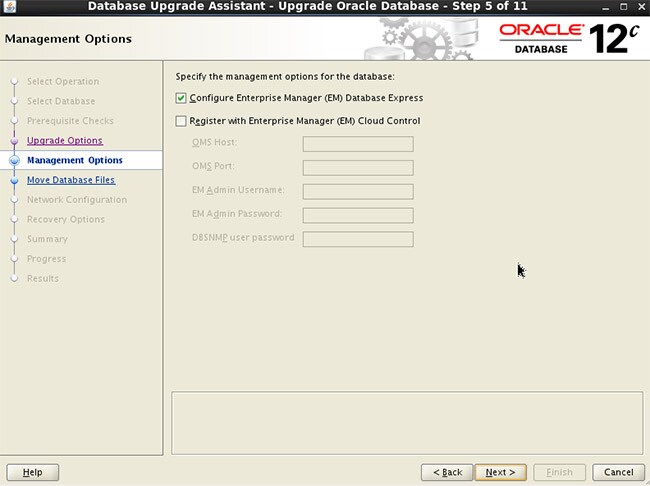The width and height of the screenshot is (650, 486).
Task: Maximize the Database Upgrade Assistant window
Action: [624, 7]
